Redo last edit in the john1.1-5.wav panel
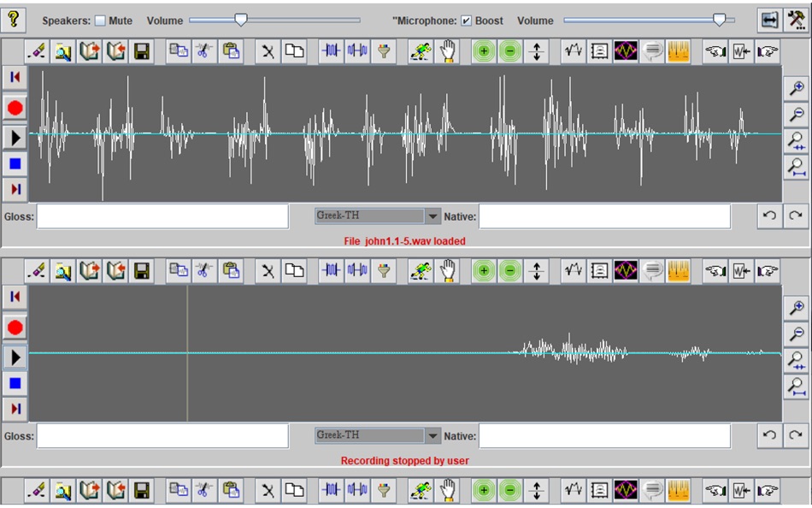Viewport: 812px width, 508px height. pos(796,216)
